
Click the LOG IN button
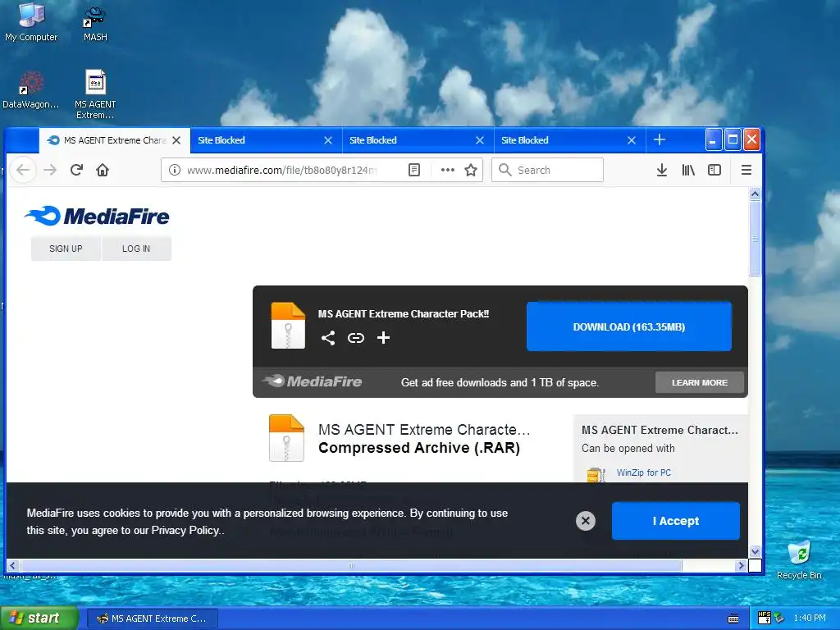click(136, 249)
